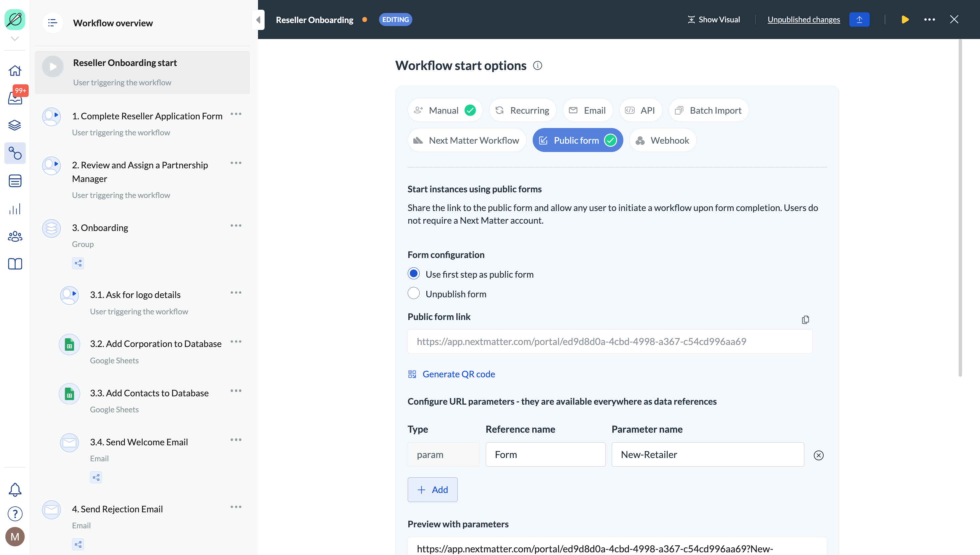Open options for Add Corporation to Database

tap(236, 342)
